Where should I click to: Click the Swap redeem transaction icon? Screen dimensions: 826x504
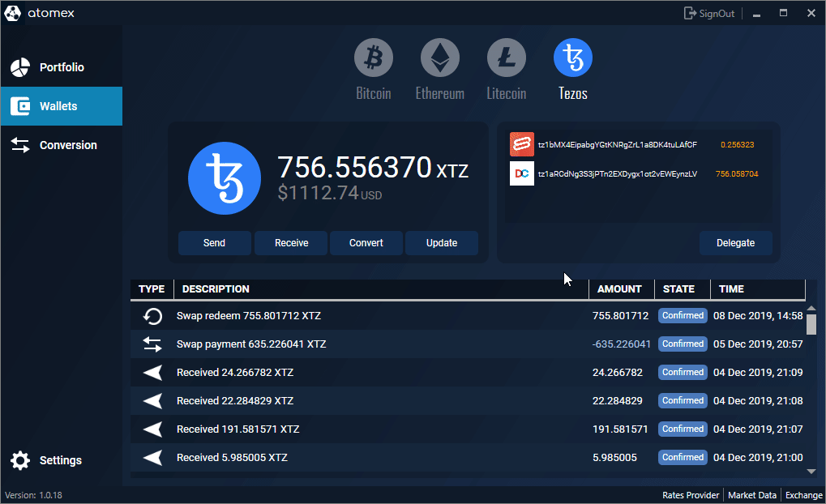[152, 316]
